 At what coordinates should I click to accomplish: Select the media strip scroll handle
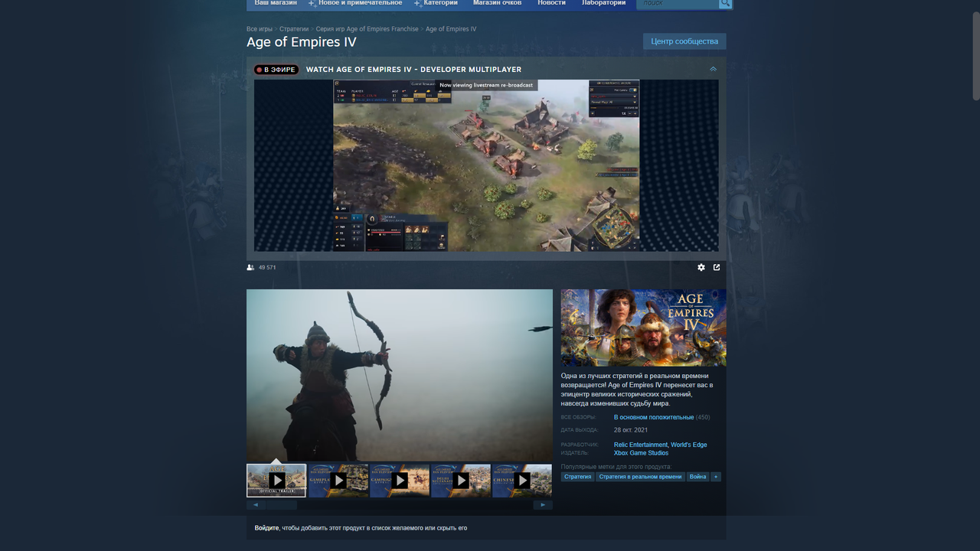coord(282,505)
